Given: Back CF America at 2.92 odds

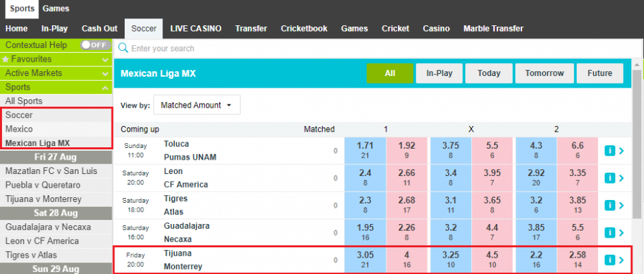Looking at the screenshot, I should pos(536,178).
